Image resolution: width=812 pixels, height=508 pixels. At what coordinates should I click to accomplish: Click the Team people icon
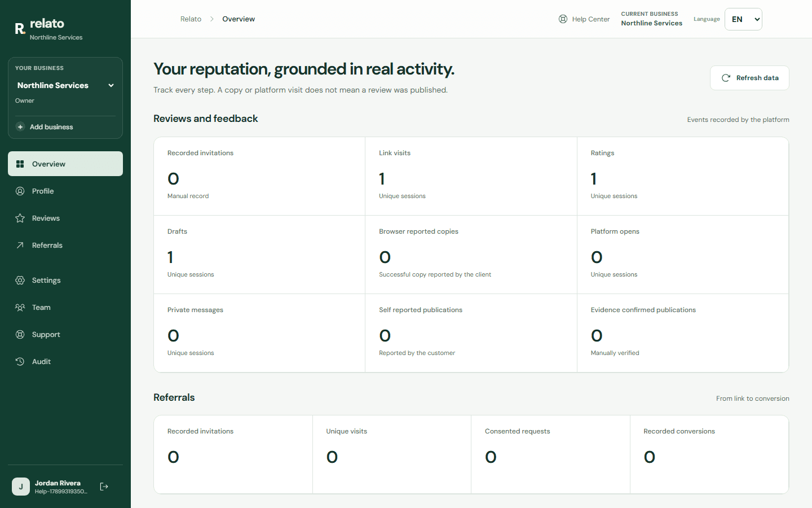(x=20, y=307)
